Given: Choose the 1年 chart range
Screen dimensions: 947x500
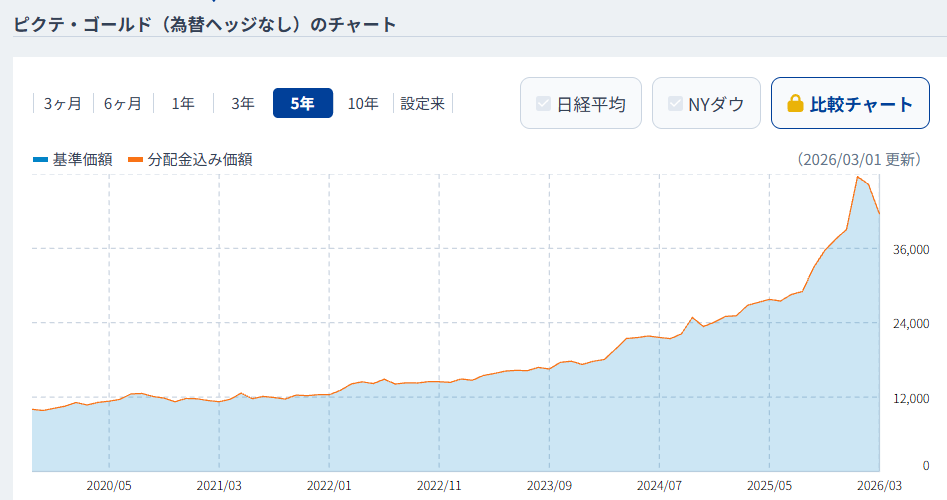Looking at the screenshot, I should tap(183, 103).
